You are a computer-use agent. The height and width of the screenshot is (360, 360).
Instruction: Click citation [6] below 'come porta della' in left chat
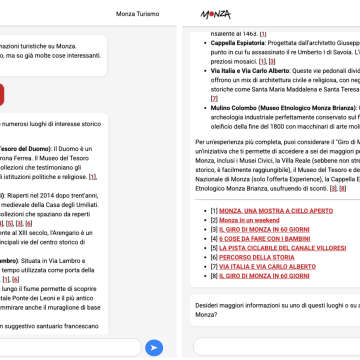pyautogui.click(x=16, y=280)
